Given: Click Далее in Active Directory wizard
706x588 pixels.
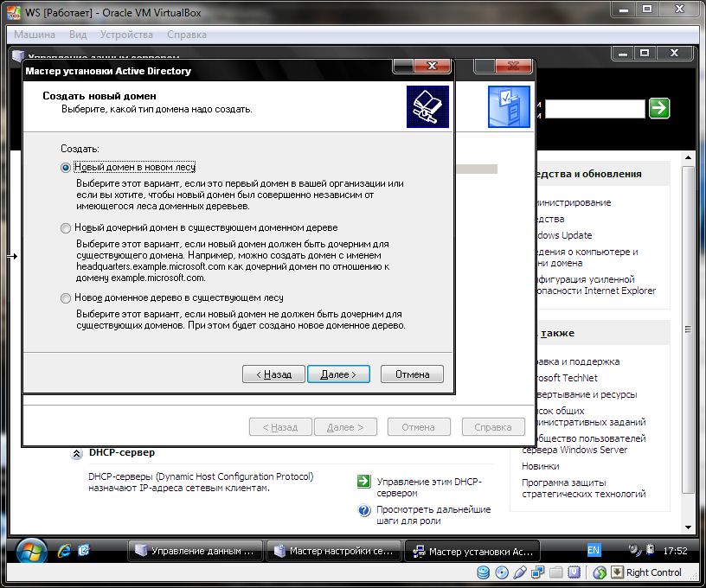Looking at the screenshot, I should 338,374.
